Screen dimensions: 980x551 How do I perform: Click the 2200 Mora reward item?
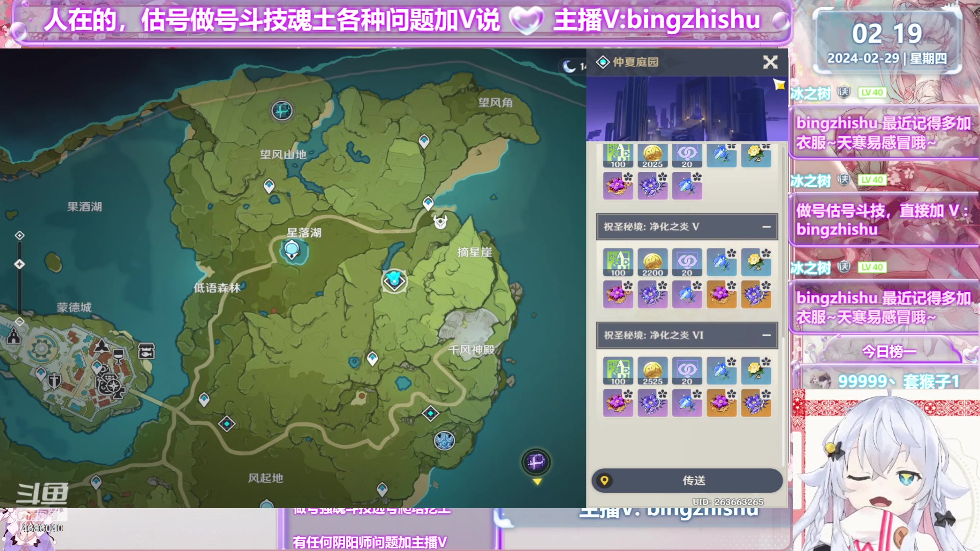(x=652, y=263)
